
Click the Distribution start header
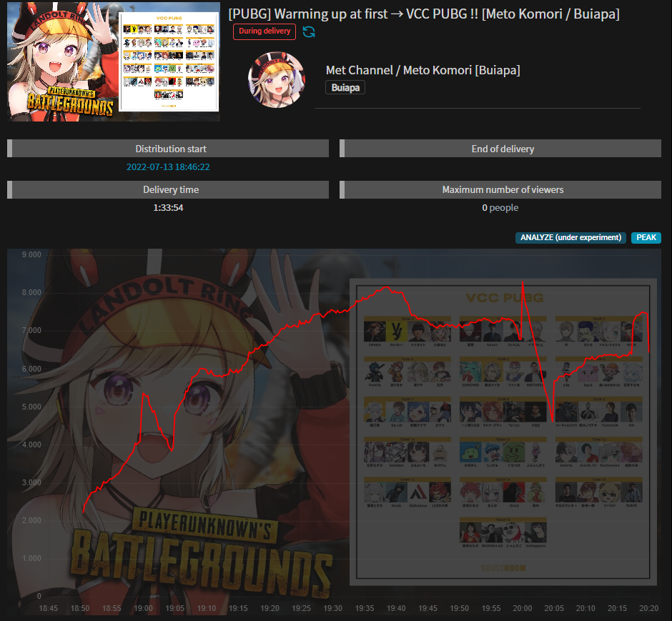point(168,149)
